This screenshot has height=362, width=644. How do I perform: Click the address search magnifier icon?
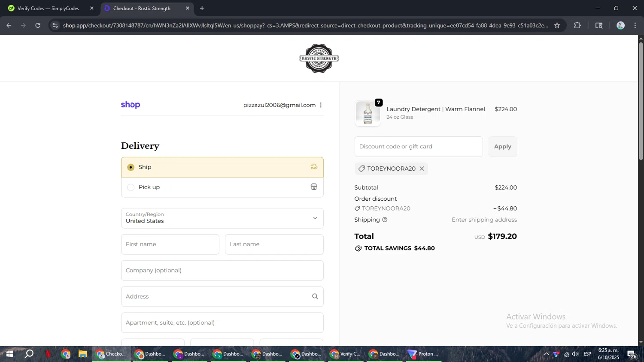315,296
